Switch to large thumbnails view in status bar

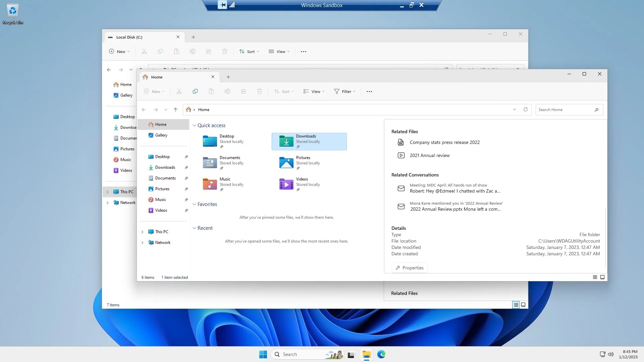point(602,277)
